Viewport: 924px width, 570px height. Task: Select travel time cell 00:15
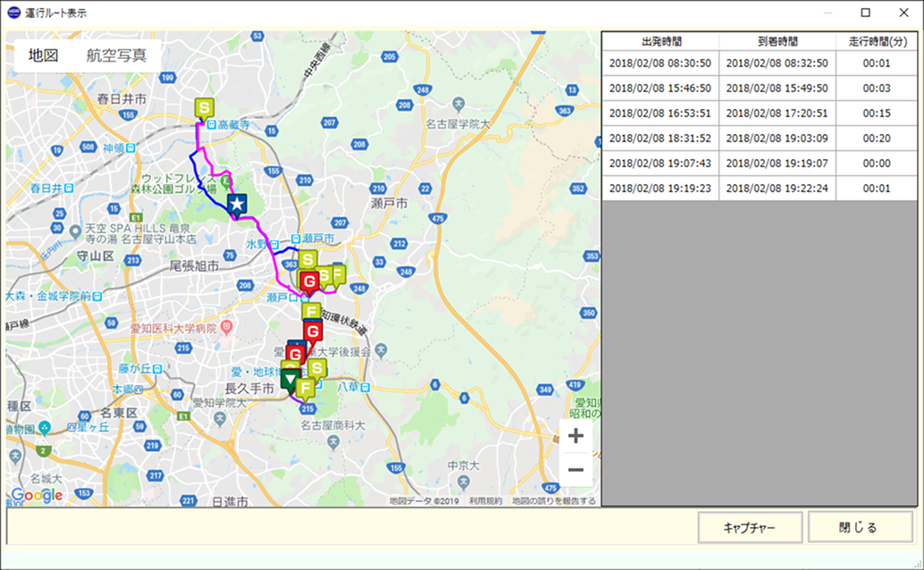877,113
